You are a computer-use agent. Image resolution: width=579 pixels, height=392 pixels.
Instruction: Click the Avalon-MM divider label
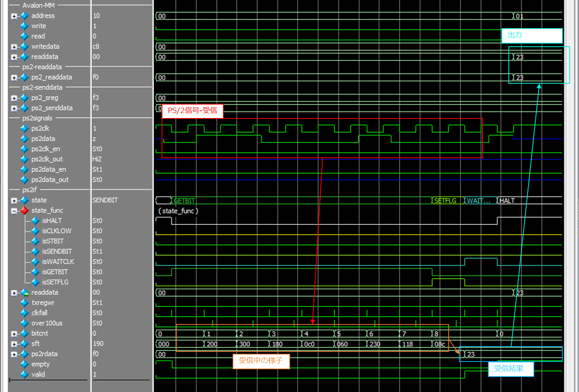(x=39, y=5)
